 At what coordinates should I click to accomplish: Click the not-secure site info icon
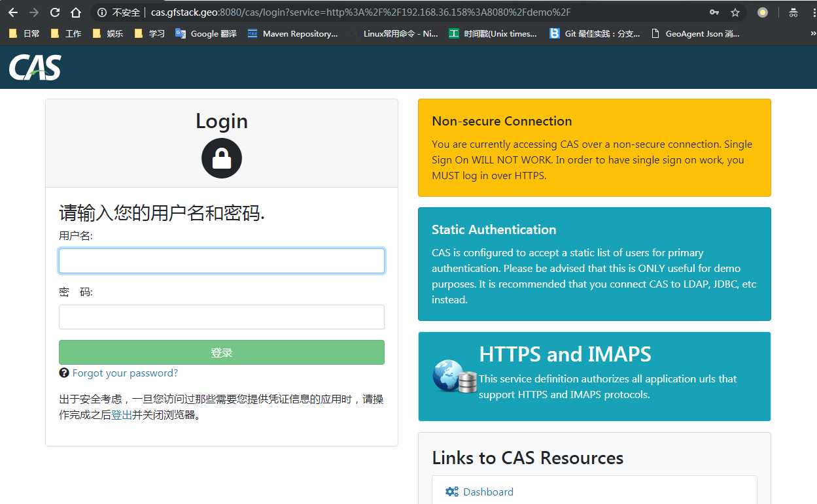[101, 12]
